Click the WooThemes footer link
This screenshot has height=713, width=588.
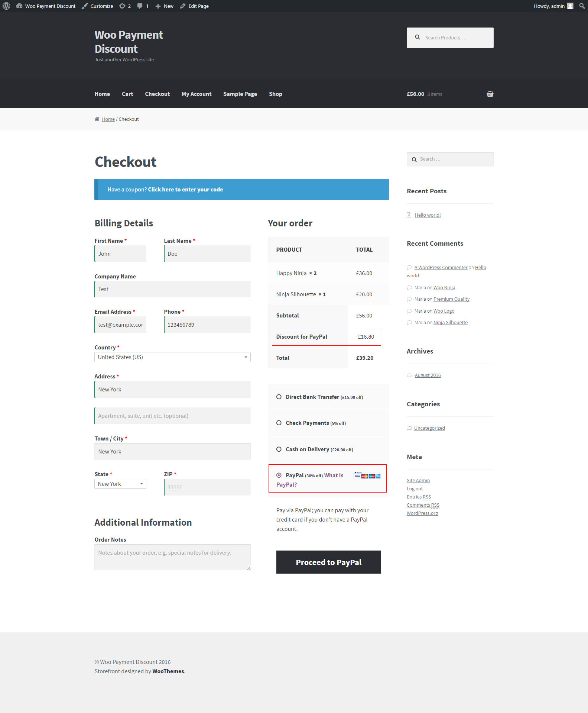pos(168,671)
